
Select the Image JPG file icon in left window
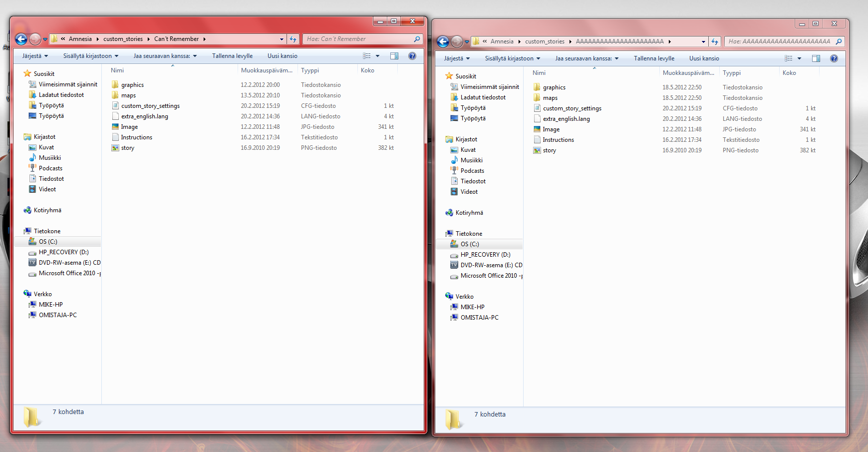115,127
